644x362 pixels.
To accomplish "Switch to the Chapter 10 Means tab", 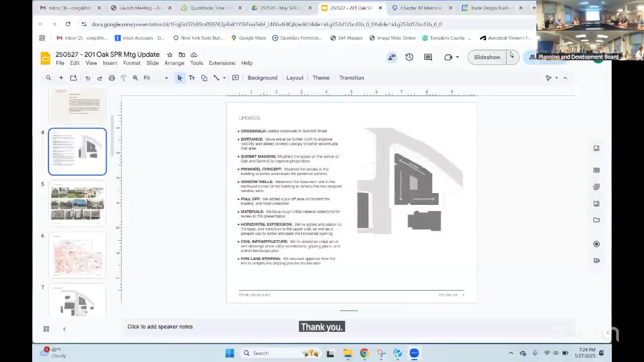I will coord(421,8).
